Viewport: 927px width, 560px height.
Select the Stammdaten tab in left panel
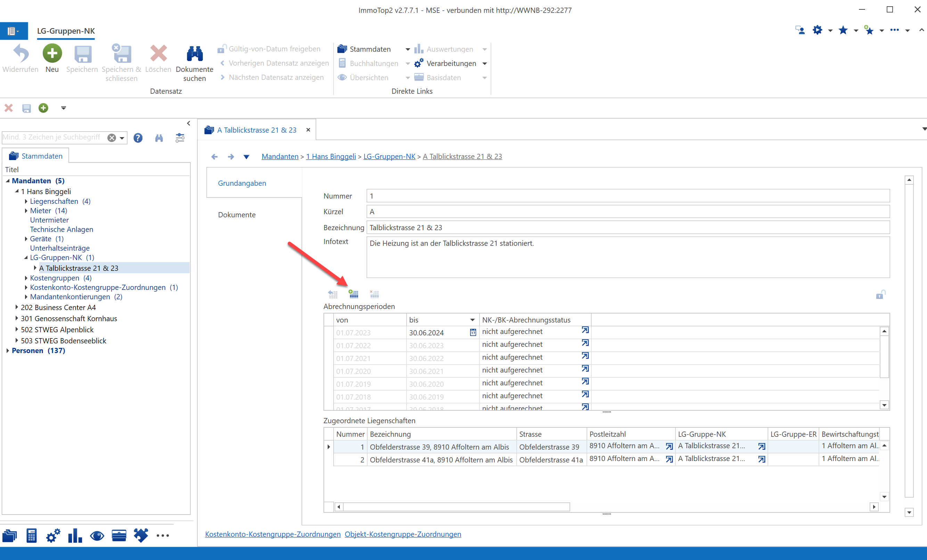click(36, 156)
